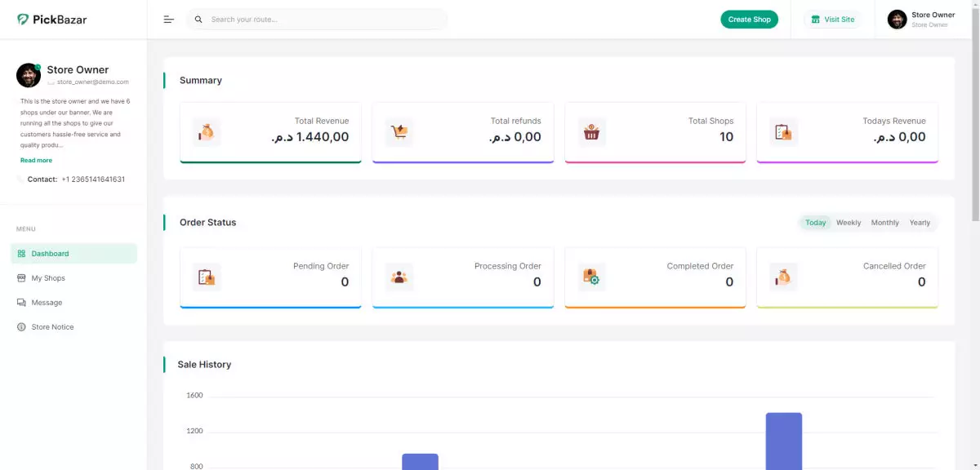Expand bio with Read more link
Image resolution: width=980 pixels, height=470 pixels.
point(36,161)
